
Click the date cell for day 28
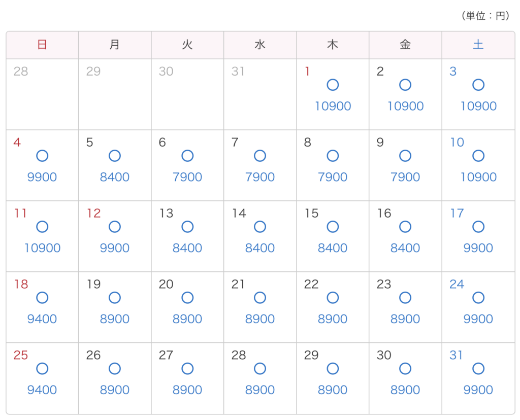coord(260,378)
